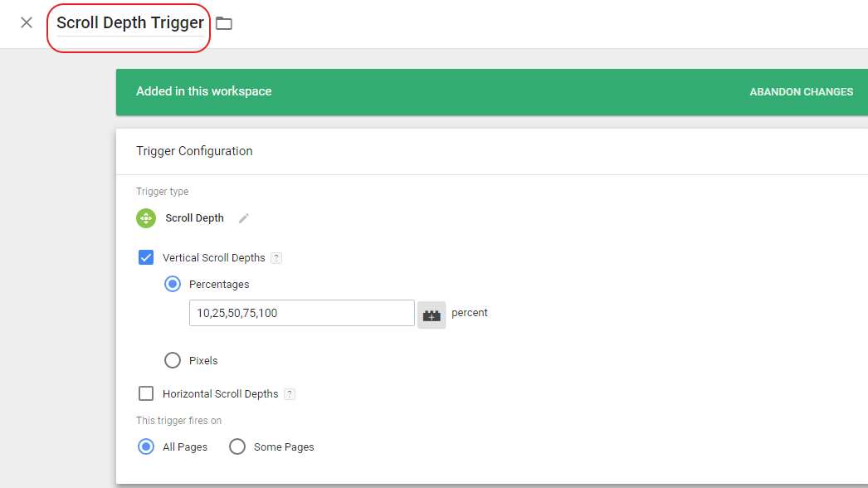Click the 'Trigger type' label
The width and height of the screenshot is (868, 488).
162,192
